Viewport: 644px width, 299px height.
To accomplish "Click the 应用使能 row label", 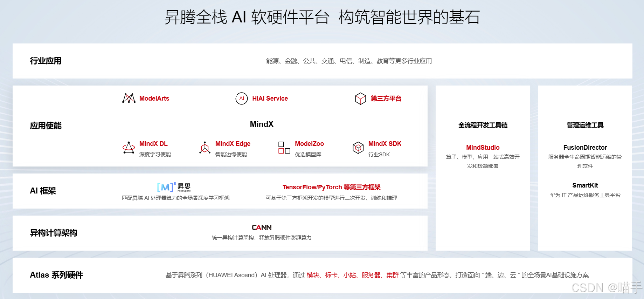I will (46, 126).
